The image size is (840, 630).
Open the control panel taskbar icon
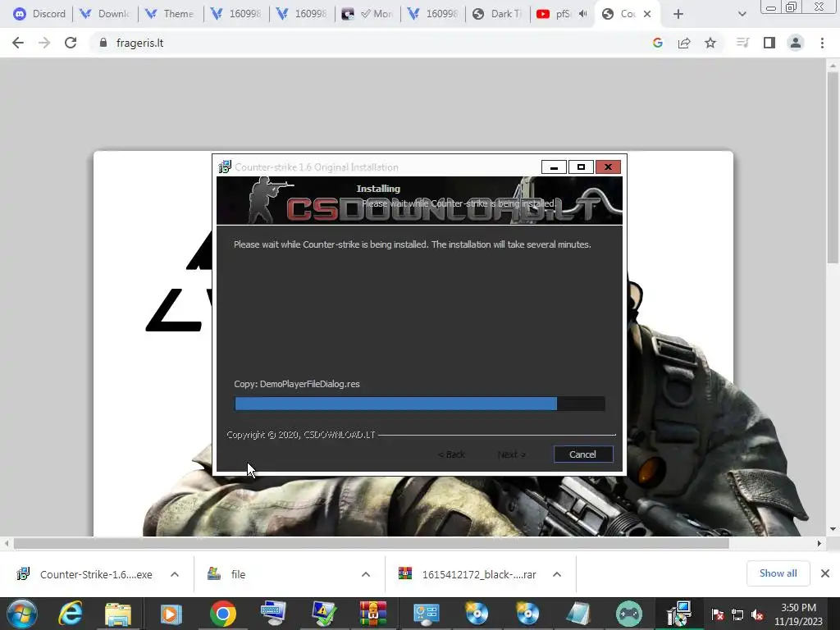click(427, 614)
